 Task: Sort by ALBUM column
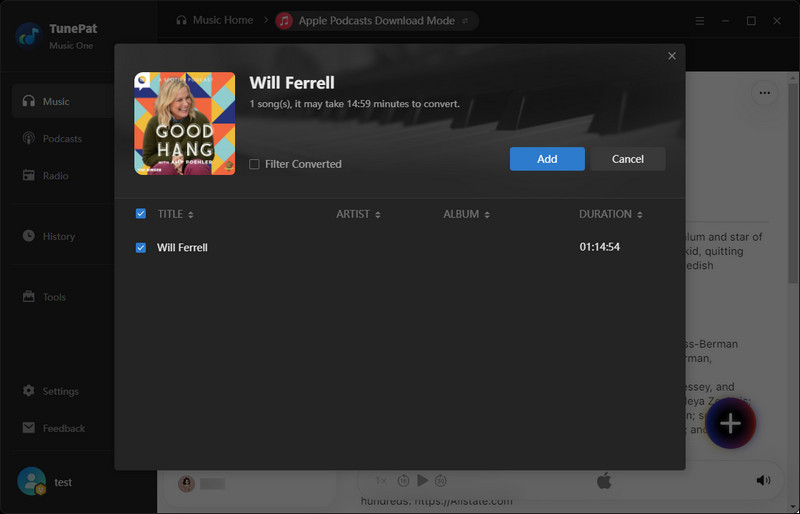point(466,214)
